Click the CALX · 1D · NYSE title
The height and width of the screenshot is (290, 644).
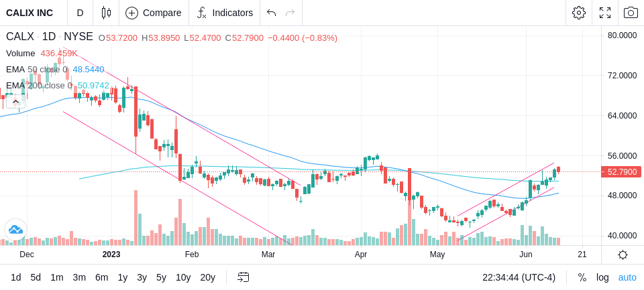49,37
